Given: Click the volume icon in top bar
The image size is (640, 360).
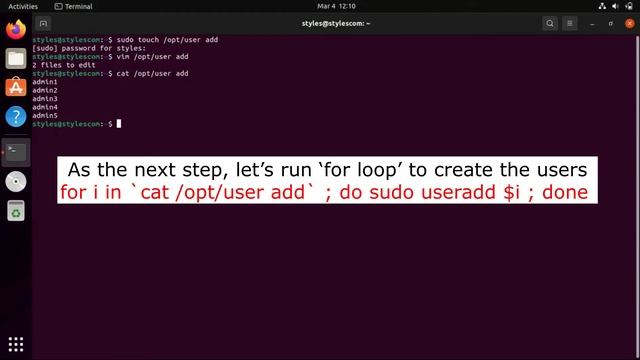Looking at the screenshot, I should [x=616, y=6].
